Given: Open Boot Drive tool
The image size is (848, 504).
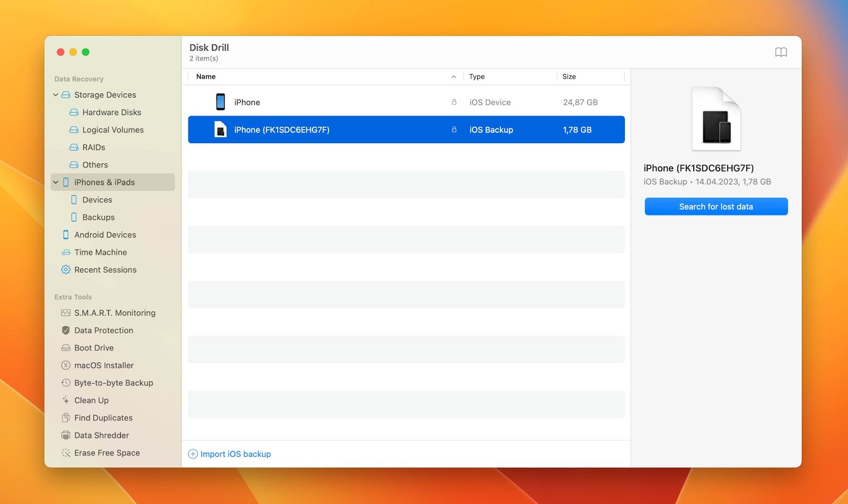Looking at the screenshot, I should [94, 348].
